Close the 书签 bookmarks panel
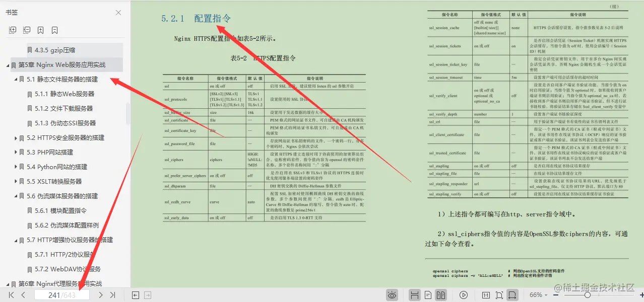This screenshot has height=302, width=644. click(x=118, y=12)
